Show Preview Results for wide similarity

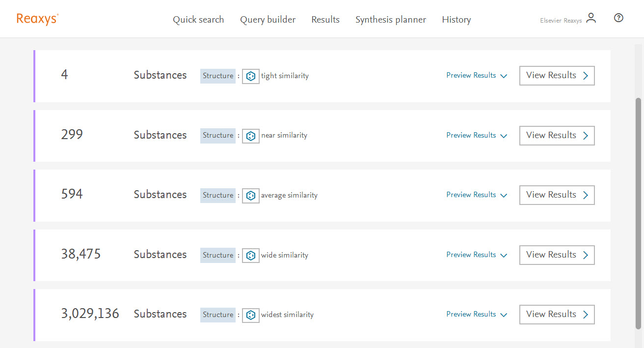click(x=476, y=255)
